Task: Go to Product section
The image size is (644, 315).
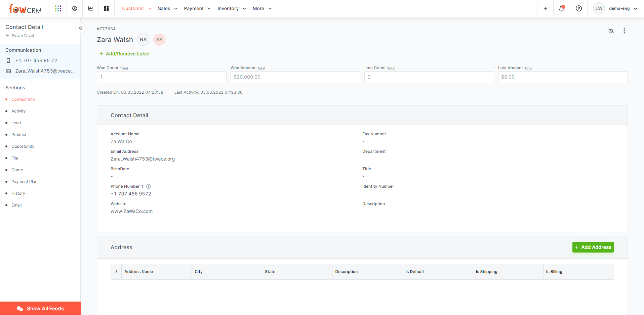Action: click(x=19, y=135)
